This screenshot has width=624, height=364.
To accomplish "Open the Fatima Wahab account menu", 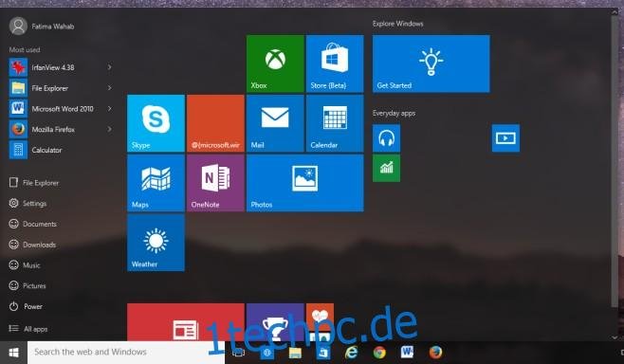I will (42, 27).
